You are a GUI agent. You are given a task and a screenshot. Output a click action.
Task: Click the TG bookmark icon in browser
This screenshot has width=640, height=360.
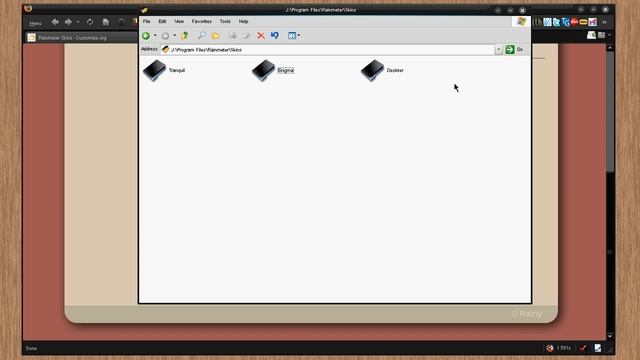565,22
